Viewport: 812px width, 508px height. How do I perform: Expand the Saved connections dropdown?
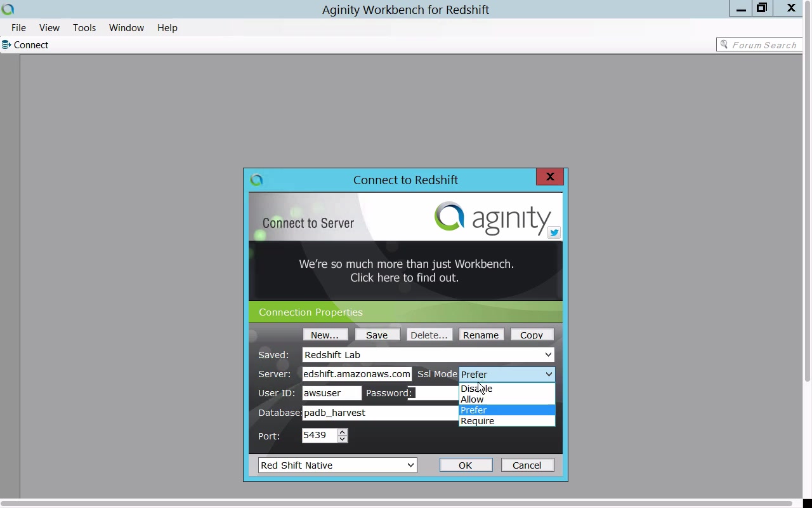549,355
